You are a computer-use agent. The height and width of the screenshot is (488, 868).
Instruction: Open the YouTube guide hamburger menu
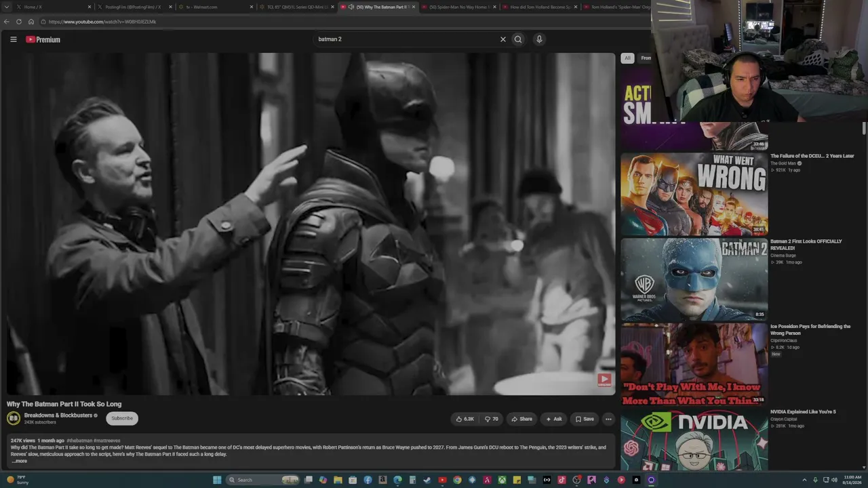coord(13,39)
